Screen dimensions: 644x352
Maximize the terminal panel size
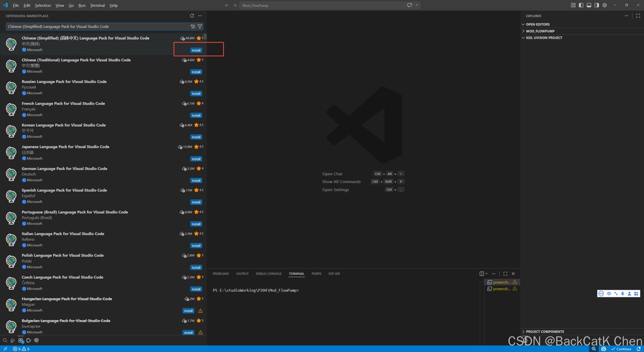tap(505, 274)
